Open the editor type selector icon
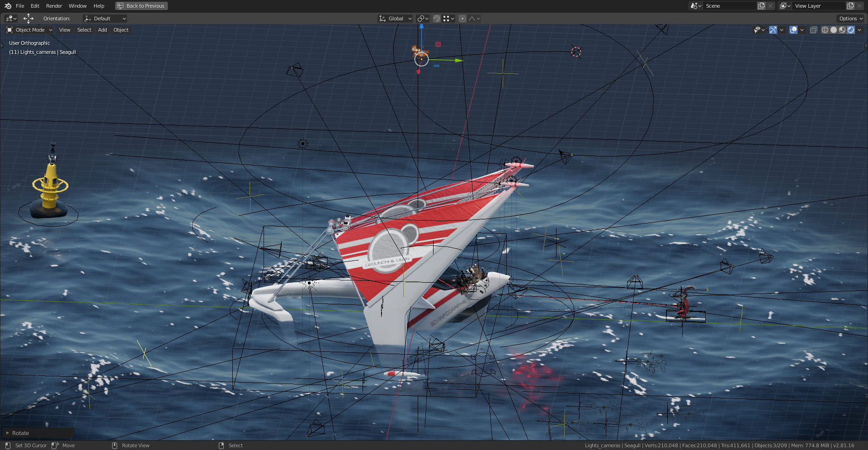This screenshot has height=450, width=868. click(x=11, y=19)
